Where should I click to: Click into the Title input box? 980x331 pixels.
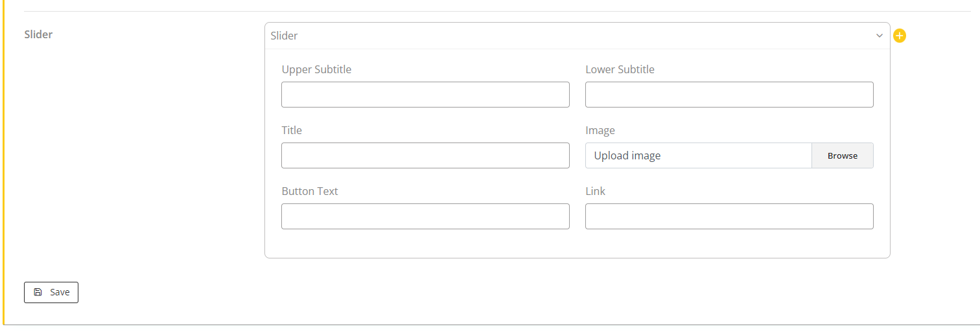click(x=425, y=155)
